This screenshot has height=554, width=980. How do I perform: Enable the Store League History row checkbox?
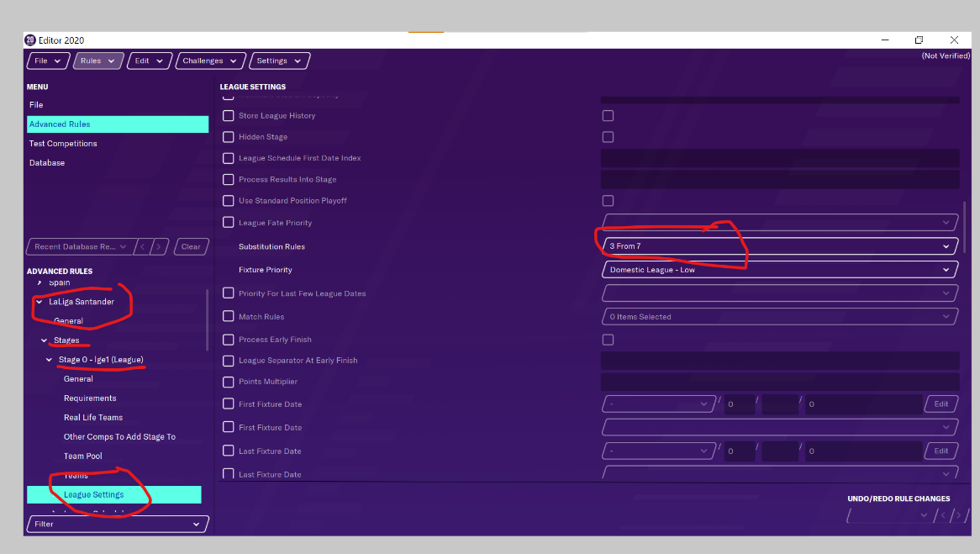click(229, 116)
